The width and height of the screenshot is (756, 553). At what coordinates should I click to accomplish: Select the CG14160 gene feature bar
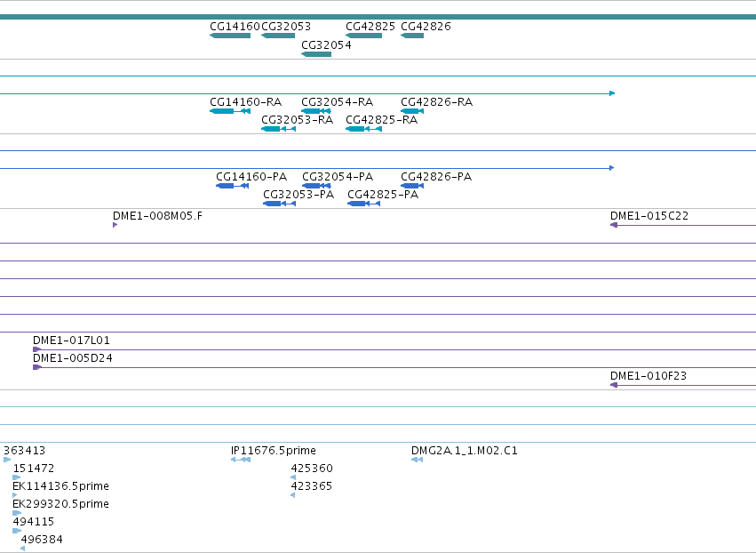click(x=230, y=36)
